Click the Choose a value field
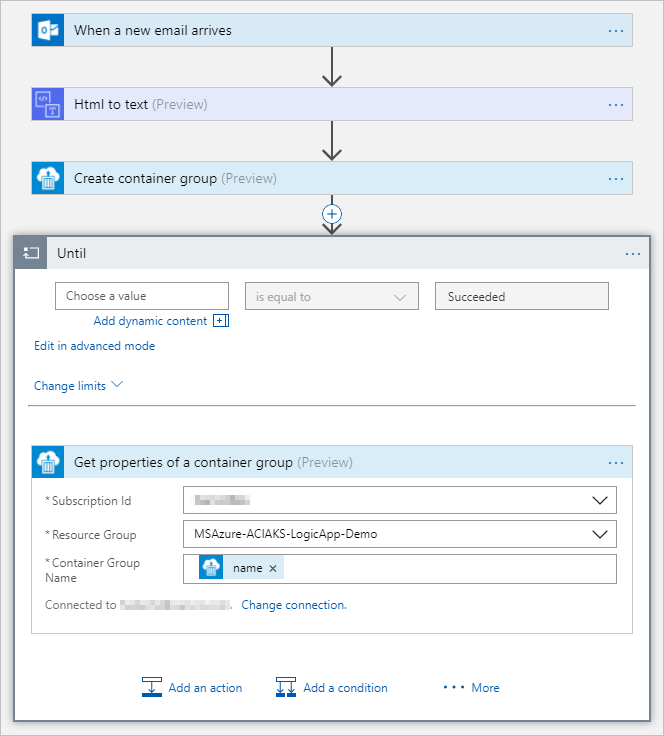Image resolution: width=664 pixels, height=736 pixels. 142,296
